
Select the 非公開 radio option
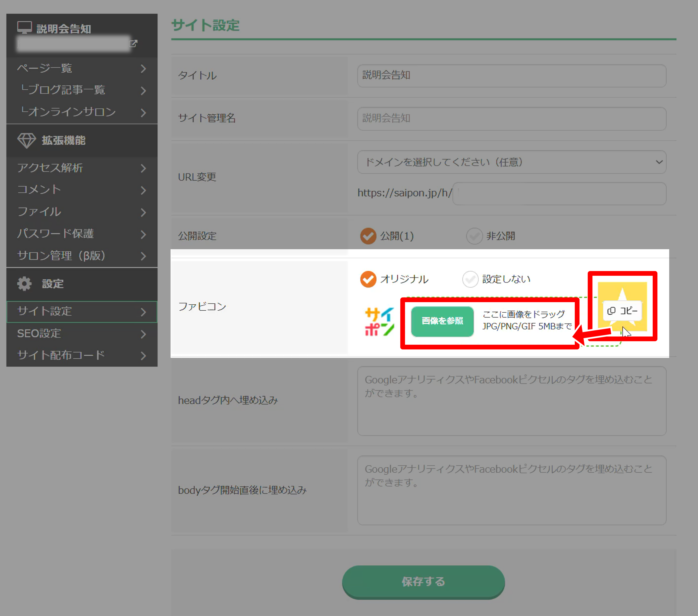pyautogui.click(x=474, y=236)
